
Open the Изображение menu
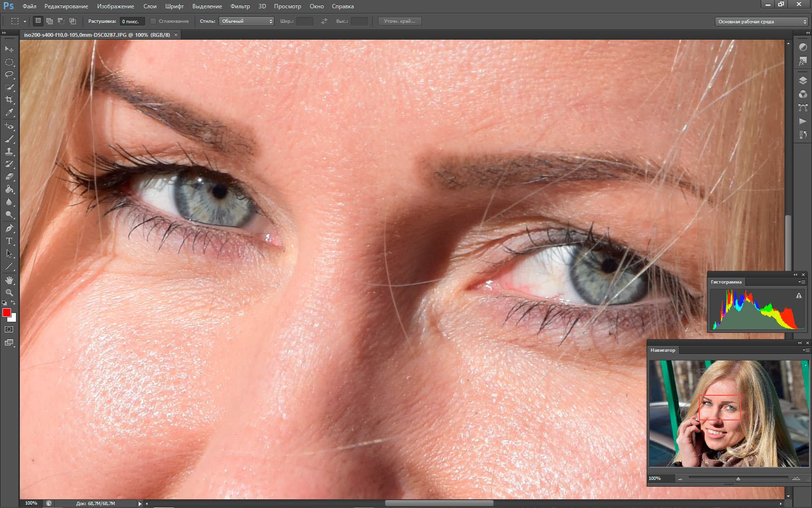click(x=116, y=6)
